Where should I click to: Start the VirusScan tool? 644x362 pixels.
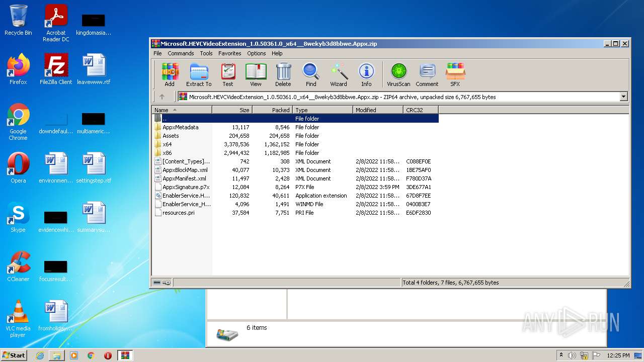[398, 74]
